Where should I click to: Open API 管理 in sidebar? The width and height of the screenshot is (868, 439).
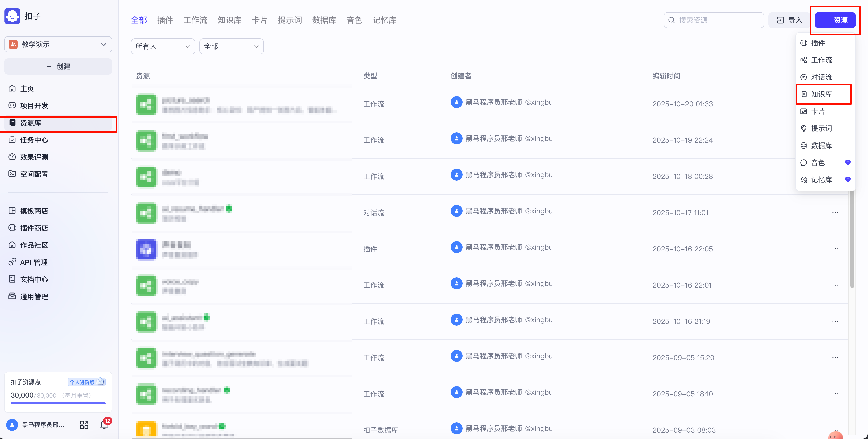(33, 262)
